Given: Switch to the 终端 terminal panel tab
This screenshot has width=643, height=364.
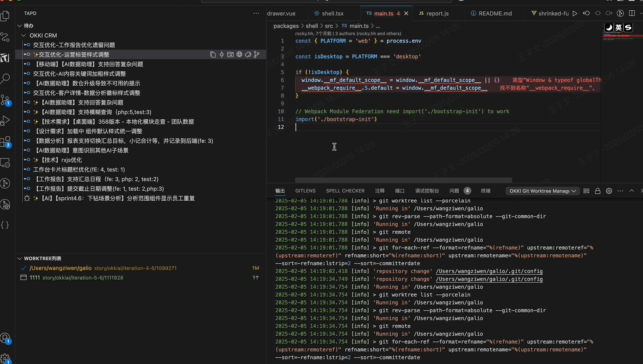Looking at the screenshot, I should point(485,191).
